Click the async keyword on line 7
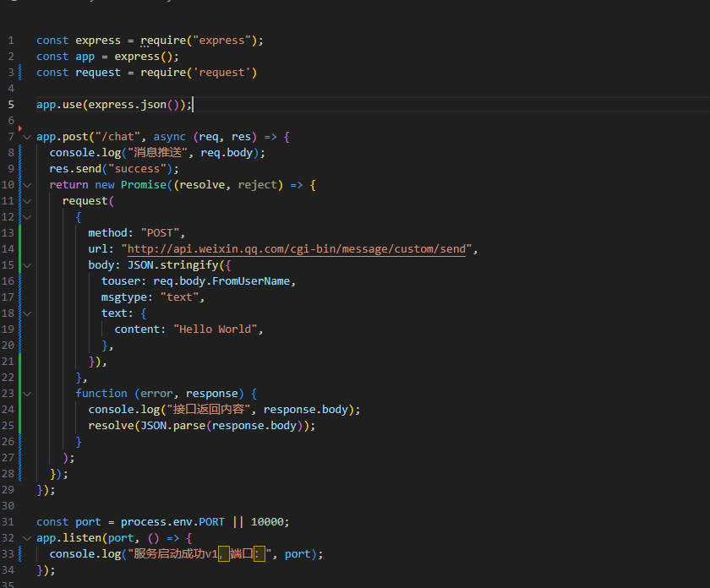The width and height of the screenshot is (710, 588). point(169,137)
